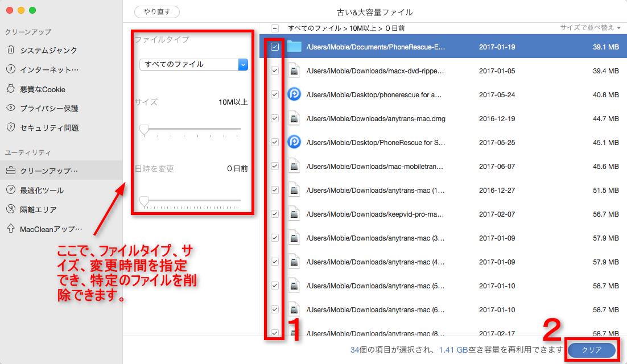The height and width of the screenshot is (364, 627).
Task: Click the anytrans-mac (1… file icon
Action: point(294,190)
